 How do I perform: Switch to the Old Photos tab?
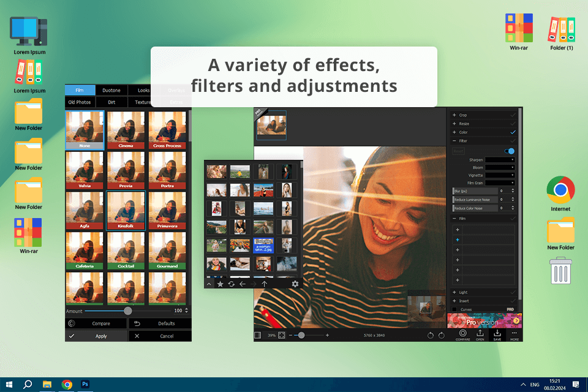coord(80,102)
